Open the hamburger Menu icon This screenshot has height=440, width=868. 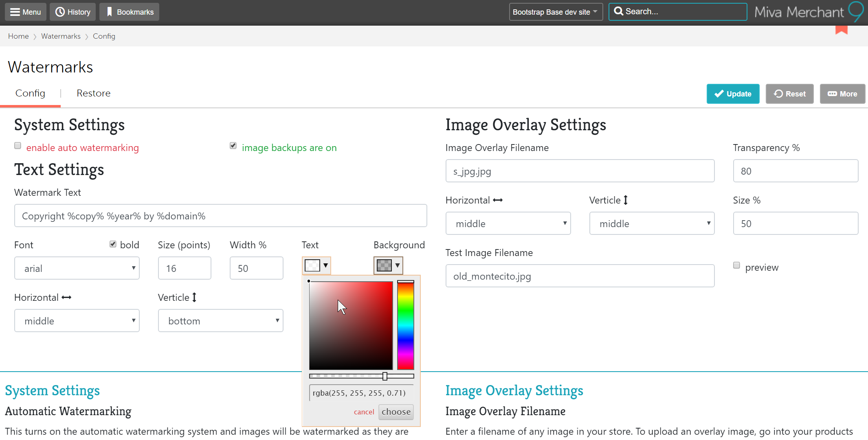pos(15,12)
